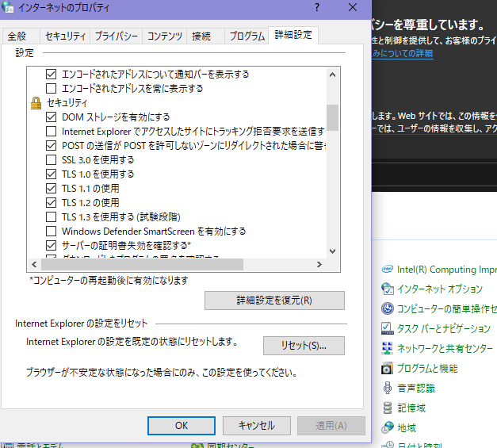This screenshot has width=497, height=448.
Task: Click 詳細設定を復元(R) button
Action: (274, 301)
